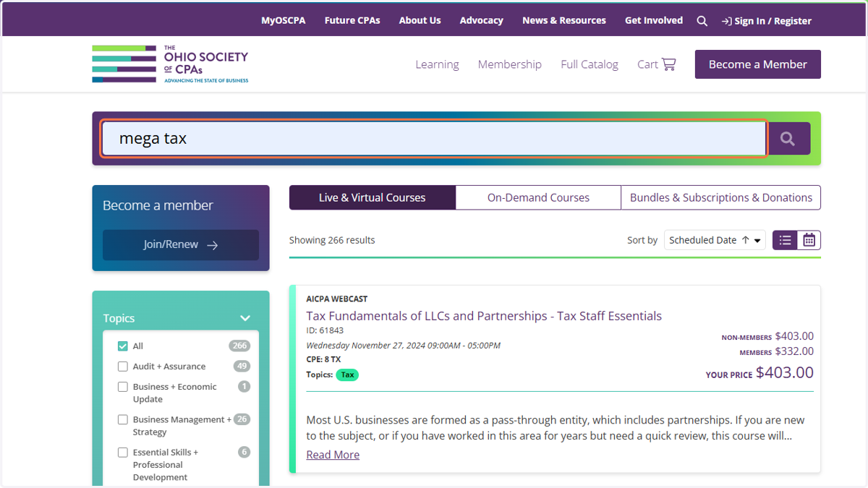Go to the Learning page
The image size is (868, 488).
[x=437, y=64]
